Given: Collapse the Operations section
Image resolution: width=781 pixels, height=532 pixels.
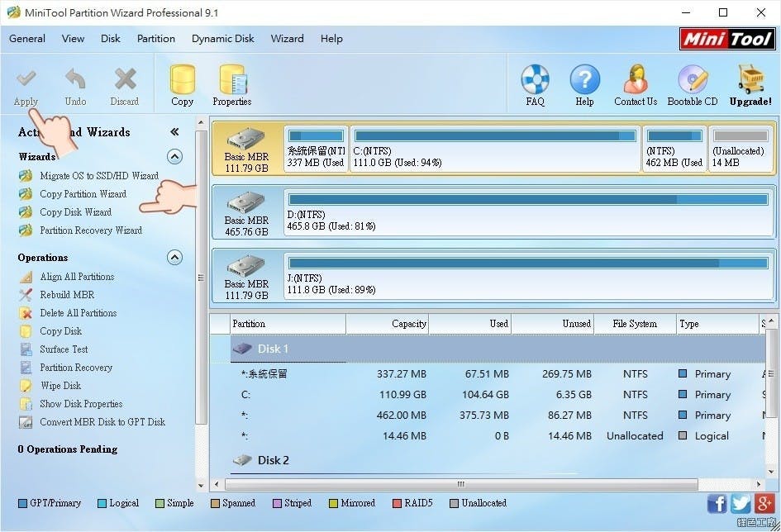Looking at the screenshot, I should pos(174,257).
